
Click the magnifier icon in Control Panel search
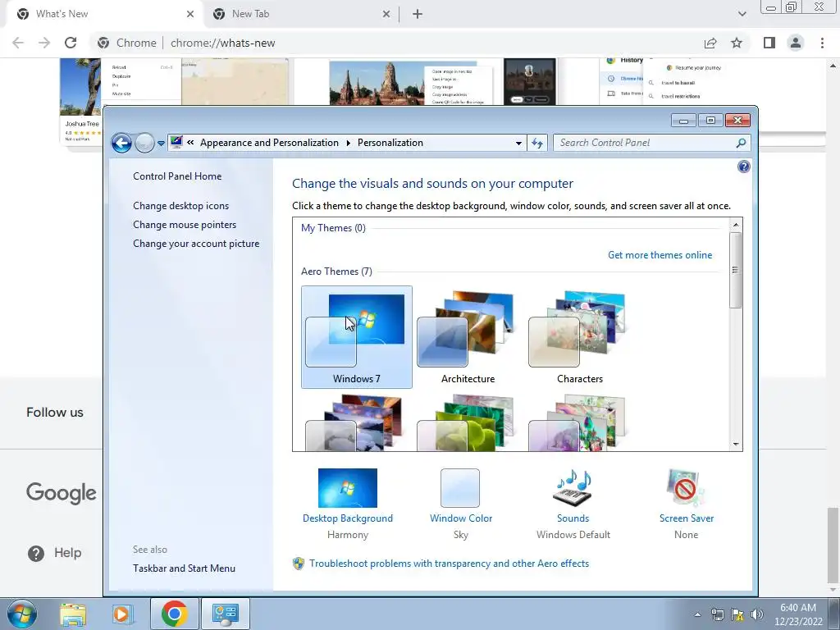(x=741, y=143)
